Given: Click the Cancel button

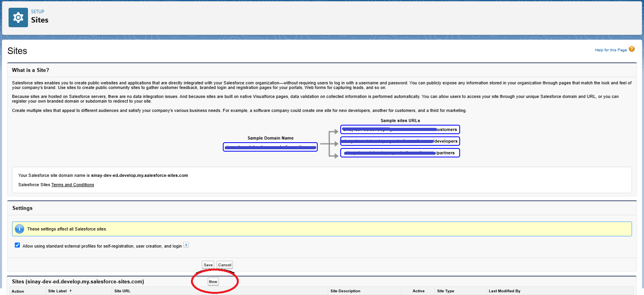Looking at the screenshot, I should click(225, 265).
